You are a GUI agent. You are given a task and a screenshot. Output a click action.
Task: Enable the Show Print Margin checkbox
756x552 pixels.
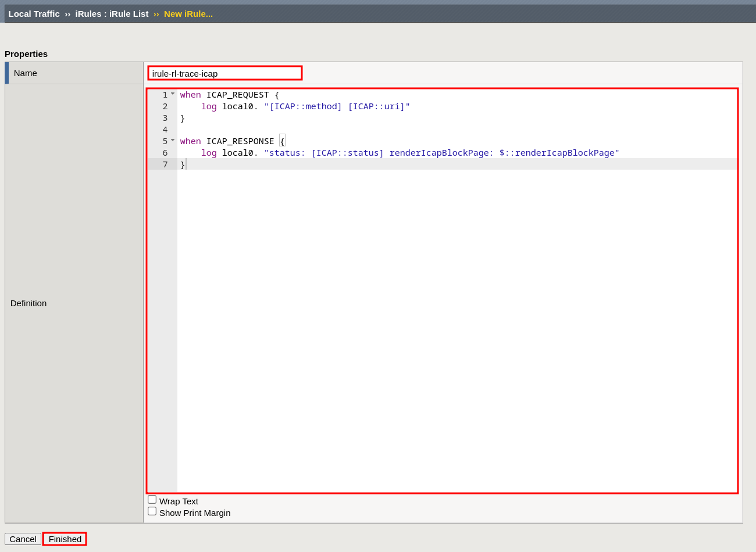click(152, 511)
